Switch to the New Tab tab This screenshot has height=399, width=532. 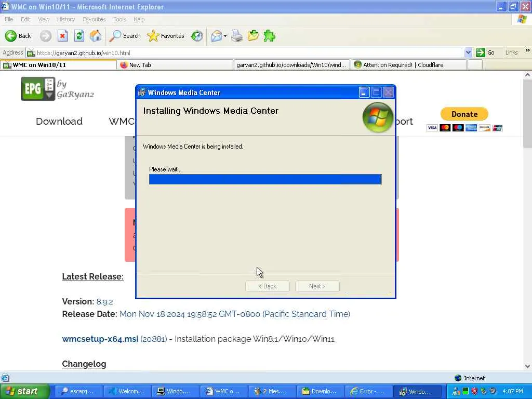pos(175,65)
